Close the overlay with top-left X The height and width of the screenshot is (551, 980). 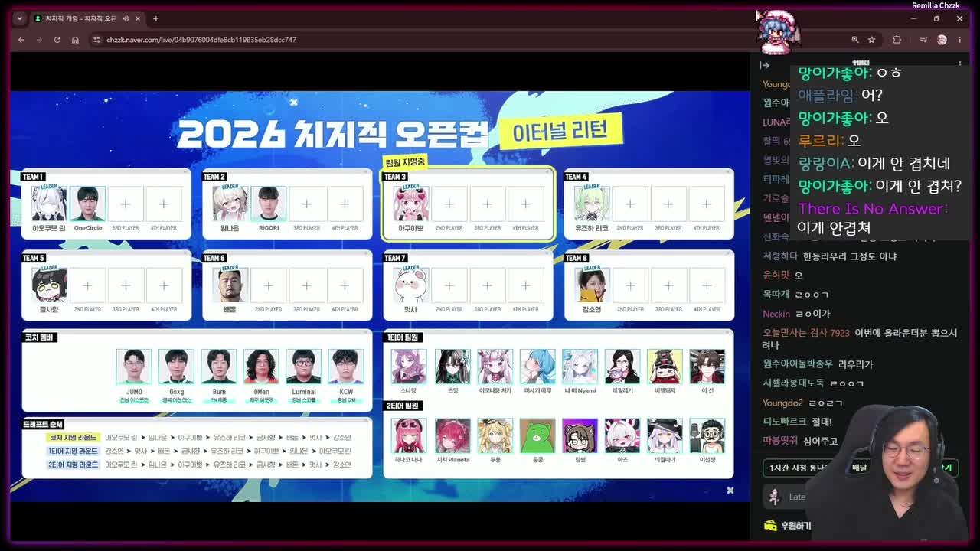pyautogui.click(x=293, y=102)
